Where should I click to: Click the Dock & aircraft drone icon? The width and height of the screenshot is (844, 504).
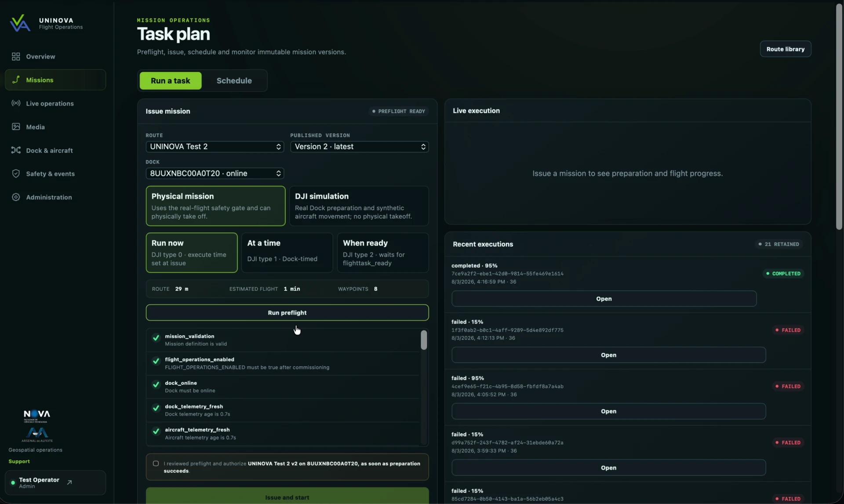(16, 150)
